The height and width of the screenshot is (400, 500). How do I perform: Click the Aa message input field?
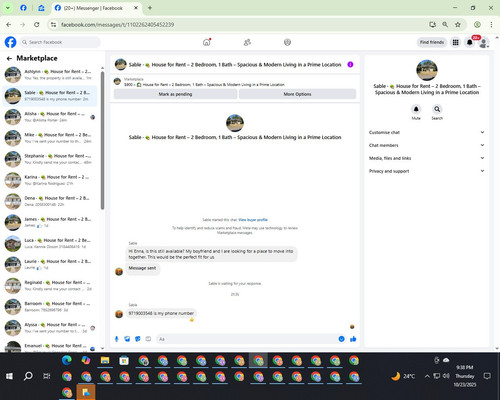pos(247,339)
